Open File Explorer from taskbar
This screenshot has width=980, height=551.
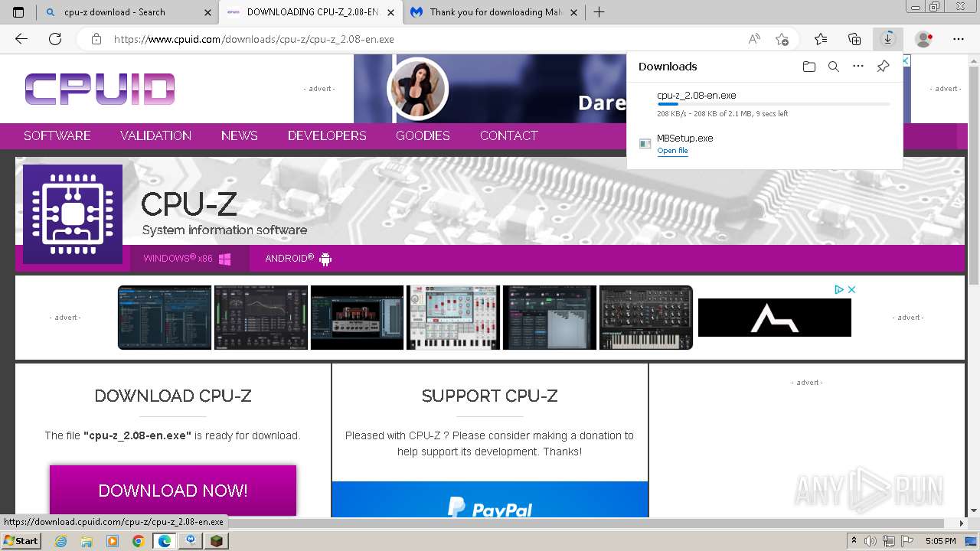point(87,541)
